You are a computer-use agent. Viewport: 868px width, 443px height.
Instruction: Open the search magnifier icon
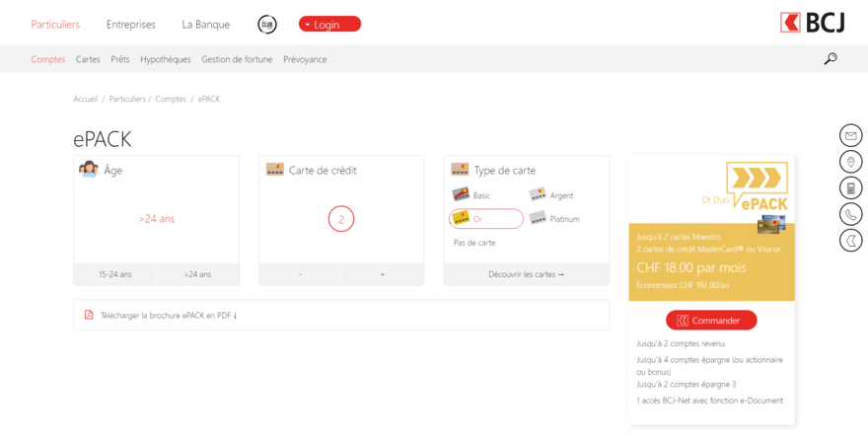830,58
